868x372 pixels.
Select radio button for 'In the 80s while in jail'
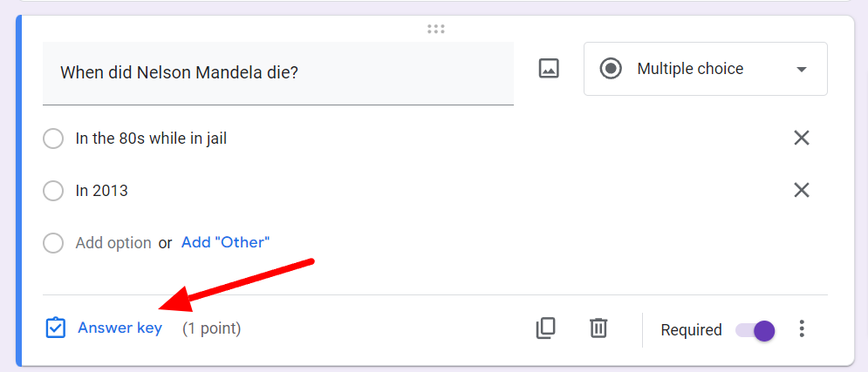[53, 139]
